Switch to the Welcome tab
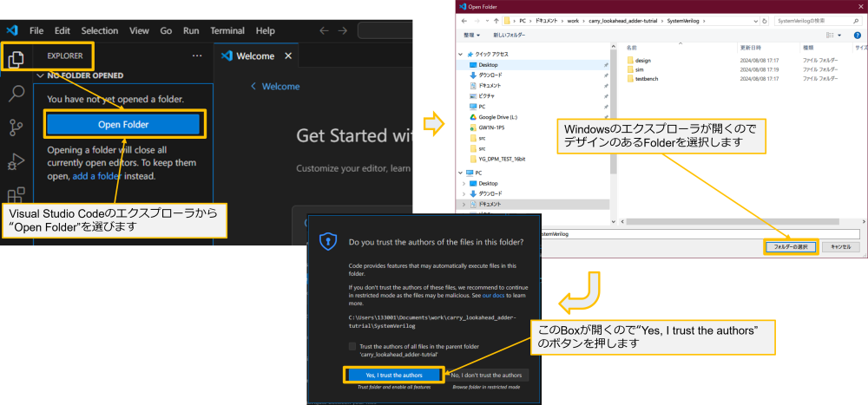The height and width of the screenshot is (405, 868). [255, 56]
